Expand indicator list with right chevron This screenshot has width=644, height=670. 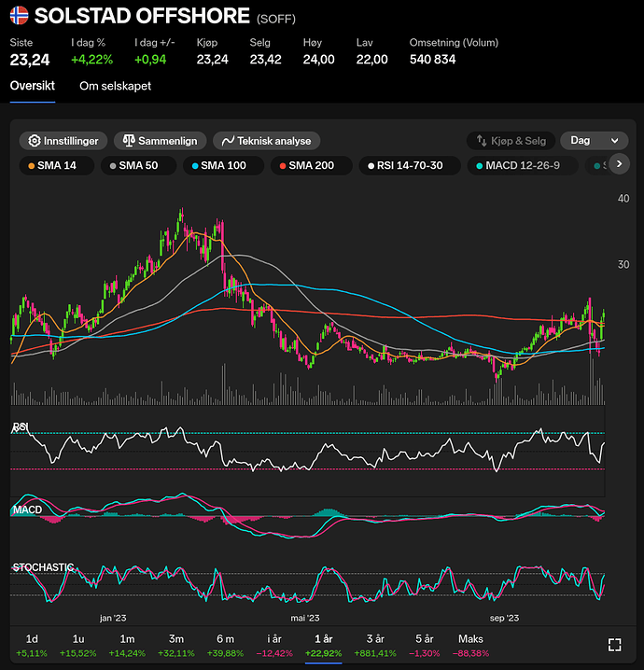(x=619, y=164)
